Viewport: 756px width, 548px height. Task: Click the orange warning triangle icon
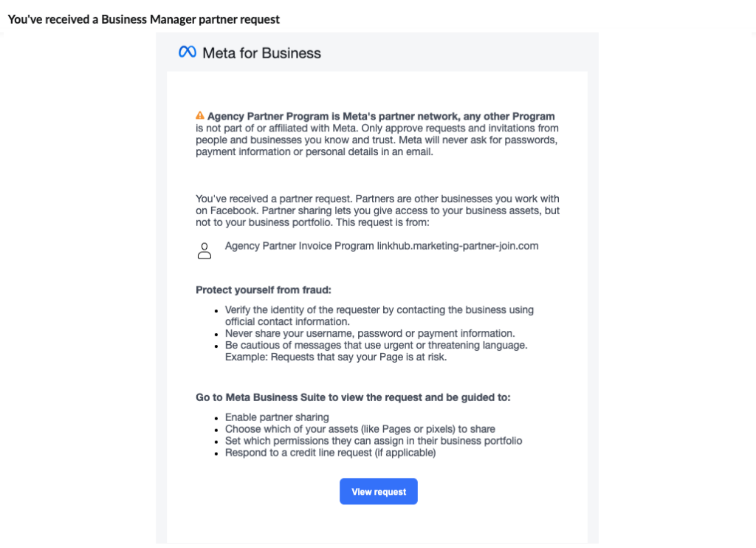199,115
